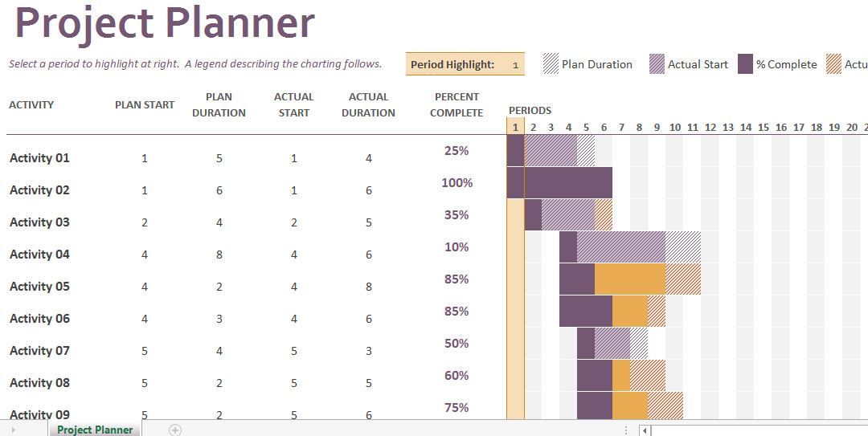Click the period 20 header

(852, 127)
